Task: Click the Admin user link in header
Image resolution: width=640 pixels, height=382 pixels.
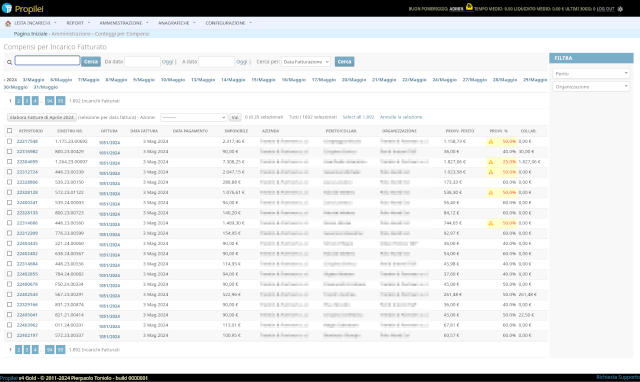Action: coord(456,9)
